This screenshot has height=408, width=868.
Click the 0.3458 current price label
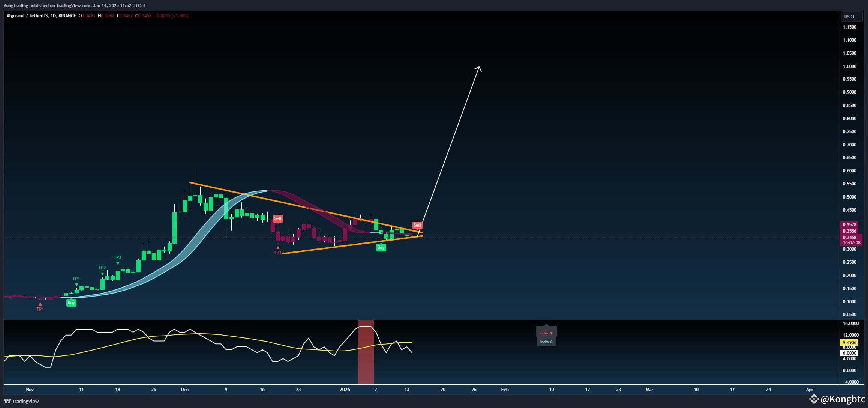(x=849, y=237)
